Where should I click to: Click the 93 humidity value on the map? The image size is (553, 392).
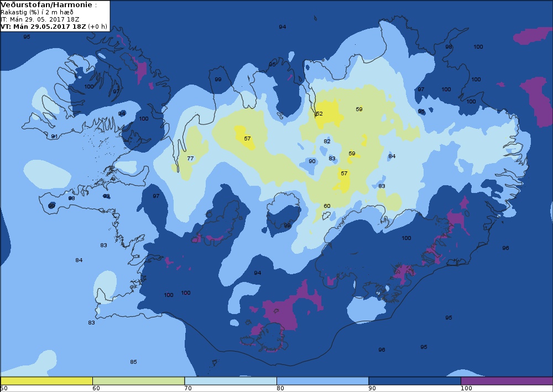[106, 196]
